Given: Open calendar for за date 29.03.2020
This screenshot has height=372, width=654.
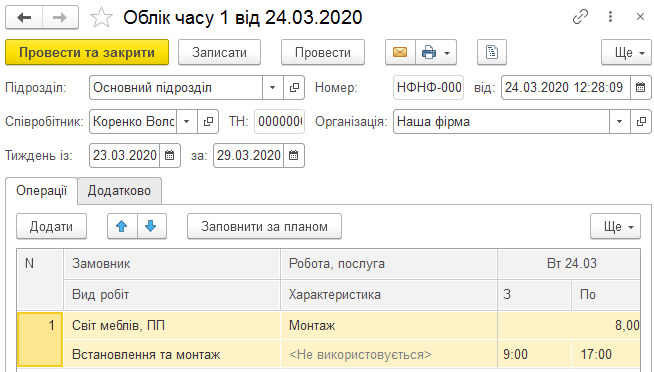Looking at the screenshot, I should point(294,156).
